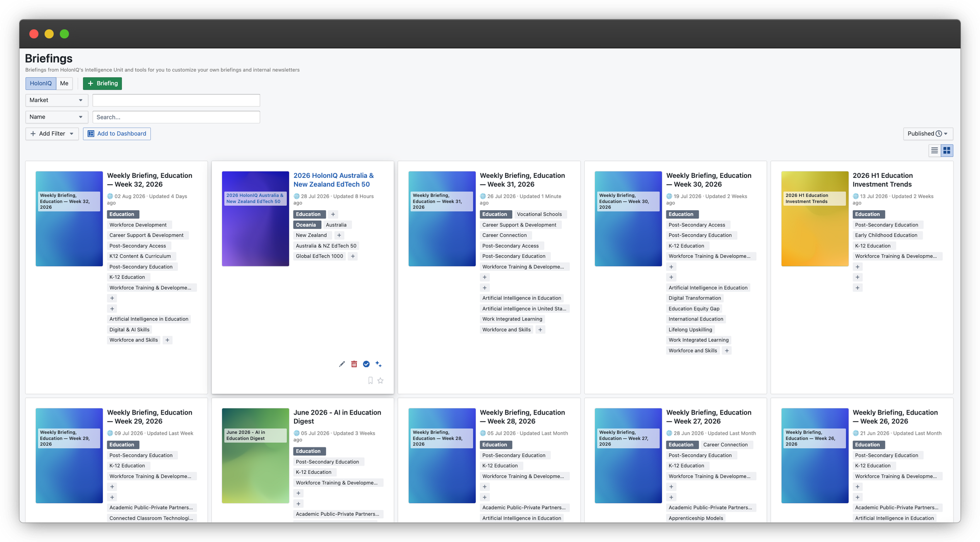The height and width of the screenshot is (542, 980).
Task: Click globe icon beside 19 Jul 2026 date
Action: click(669, 197)
